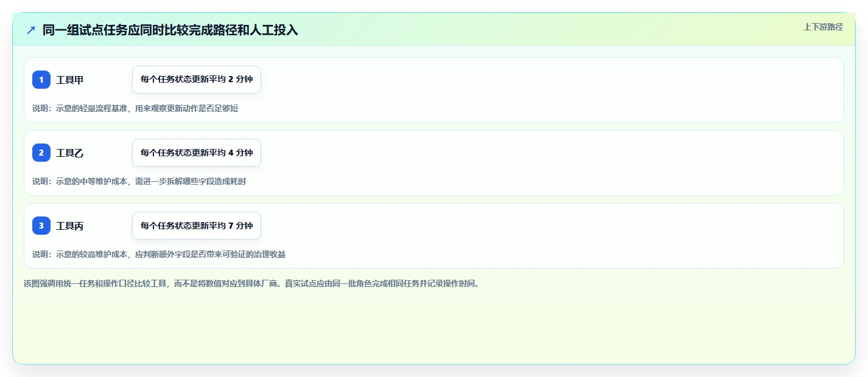This screenshot has height=377, width=868.
Task: Click the number 1 badge for 工具甲
Action: click(41, 80)
